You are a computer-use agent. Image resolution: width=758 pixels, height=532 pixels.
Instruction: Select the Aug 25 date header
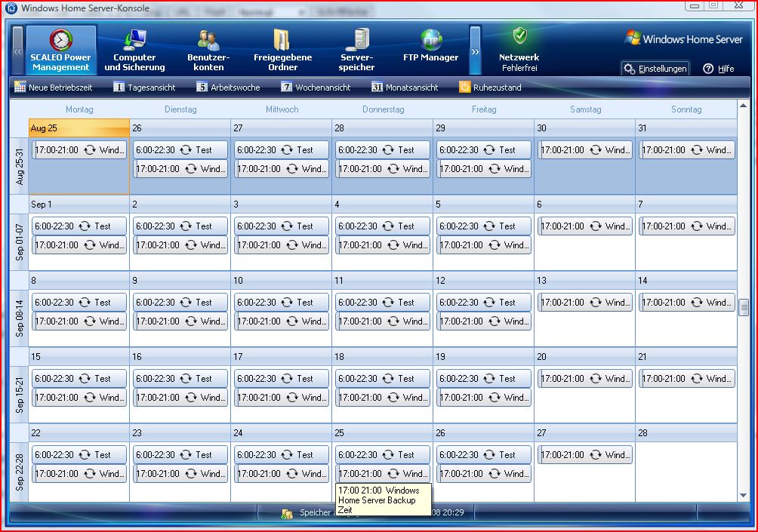pyautogui.click(x=79, y=128)
